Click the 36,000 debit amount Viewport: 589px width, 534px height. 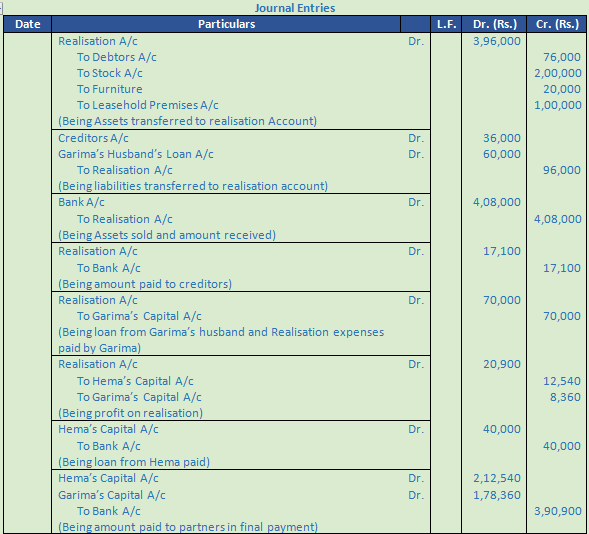click(x=502, y=138)
